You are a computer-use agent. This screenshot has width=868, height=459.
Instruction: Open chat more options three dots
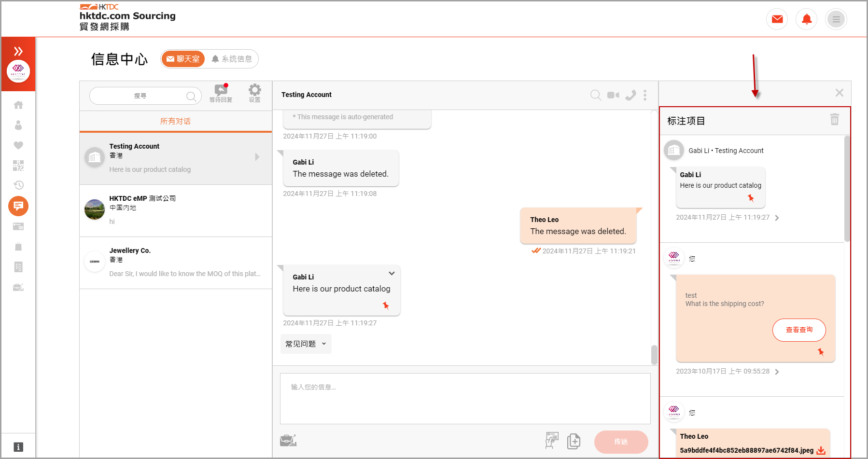(645, 95)
